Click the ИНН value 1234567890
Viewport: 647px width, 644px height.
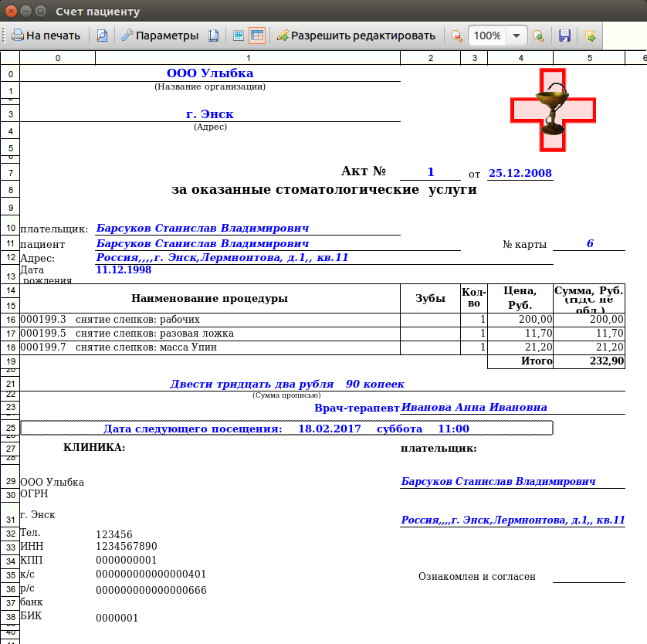click(127, 546)
